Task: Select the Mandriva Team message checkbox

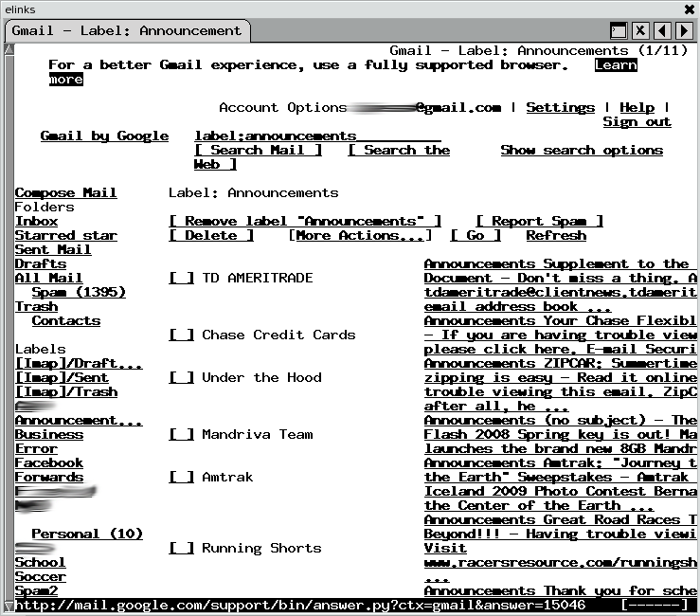Action: coord(181,434)
